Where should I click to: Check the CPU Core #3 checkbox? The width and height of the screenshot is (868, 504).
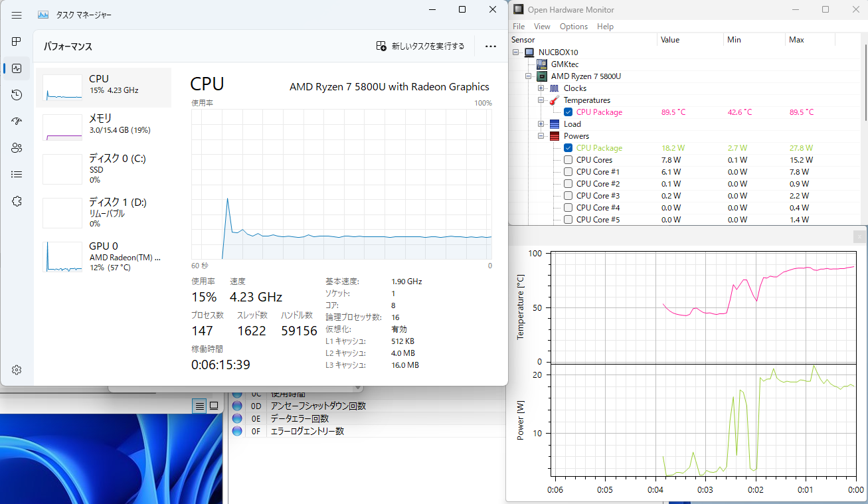568,196
